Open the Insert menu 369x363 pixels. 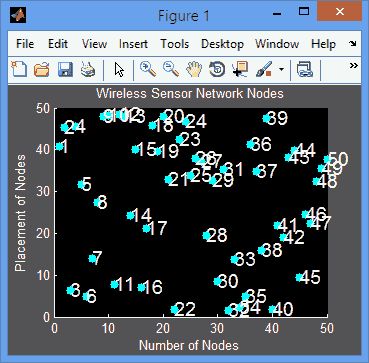coord(133,44)
